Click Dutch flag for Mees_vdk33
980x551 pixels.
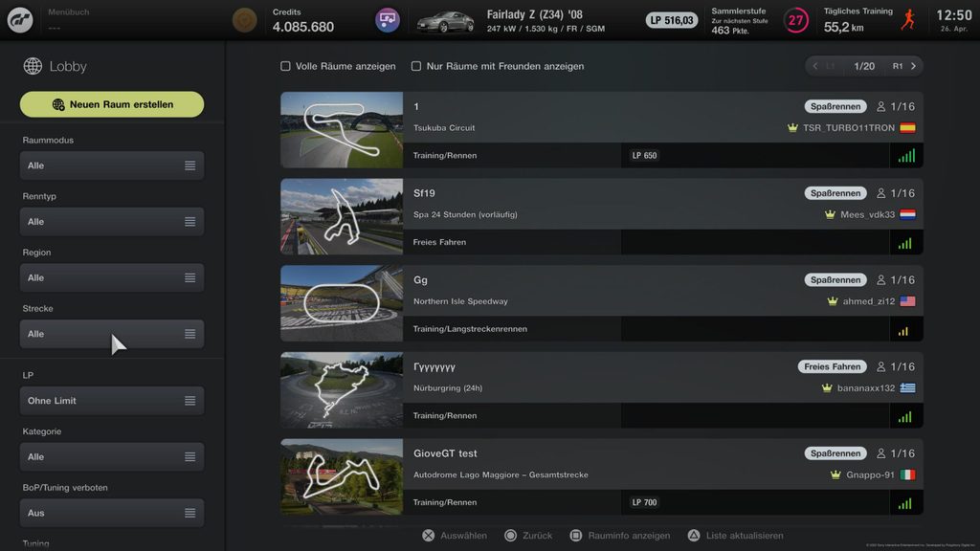pos(907,214)
